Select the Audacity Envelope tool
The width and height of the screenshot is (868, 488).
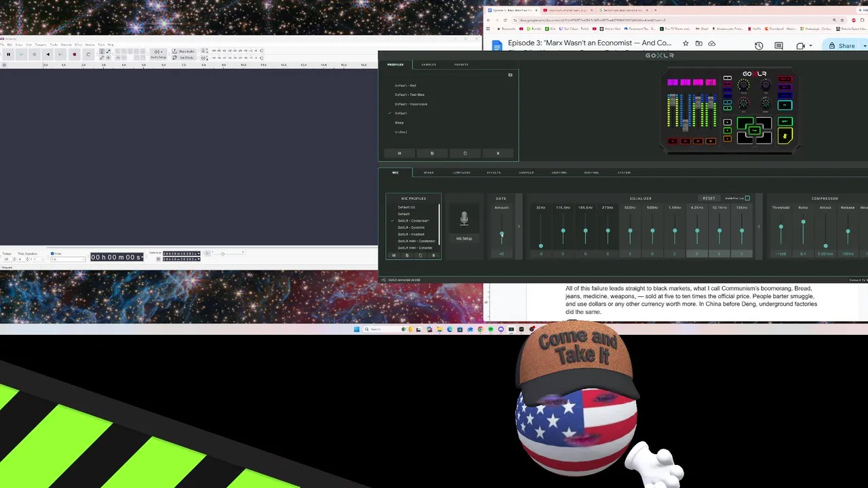click(x=108, y=52)
